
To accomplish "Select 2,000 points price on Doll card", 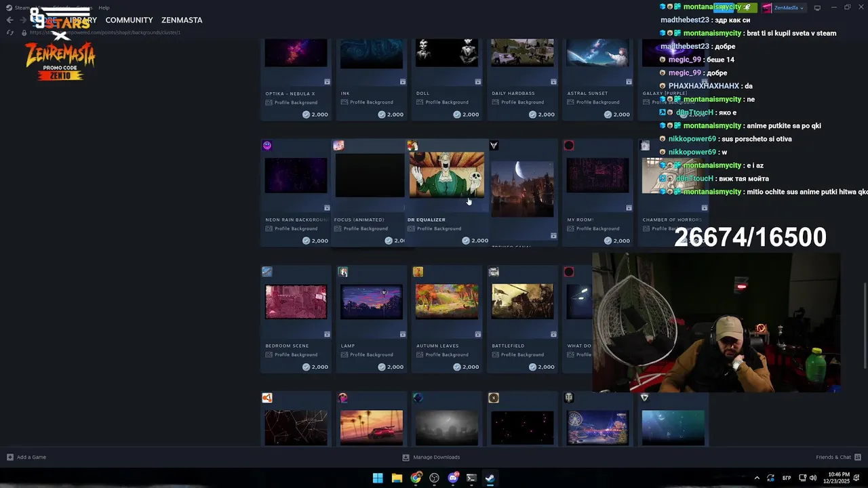I will (x=466, y=115).
